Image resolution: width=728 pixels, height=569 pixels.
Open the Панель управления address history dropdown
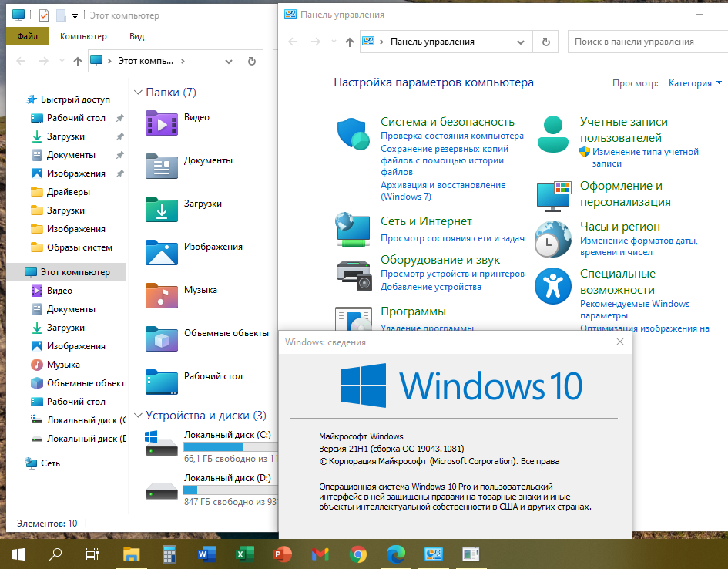[x=521, y=42]
